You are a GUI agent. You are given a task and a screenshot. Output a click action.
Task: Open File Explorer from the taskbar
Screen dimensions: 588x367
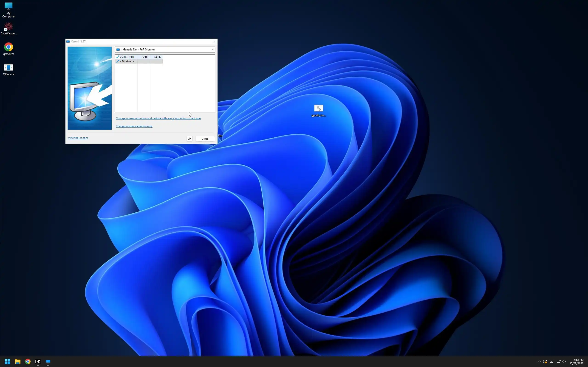tap(17, 361)
